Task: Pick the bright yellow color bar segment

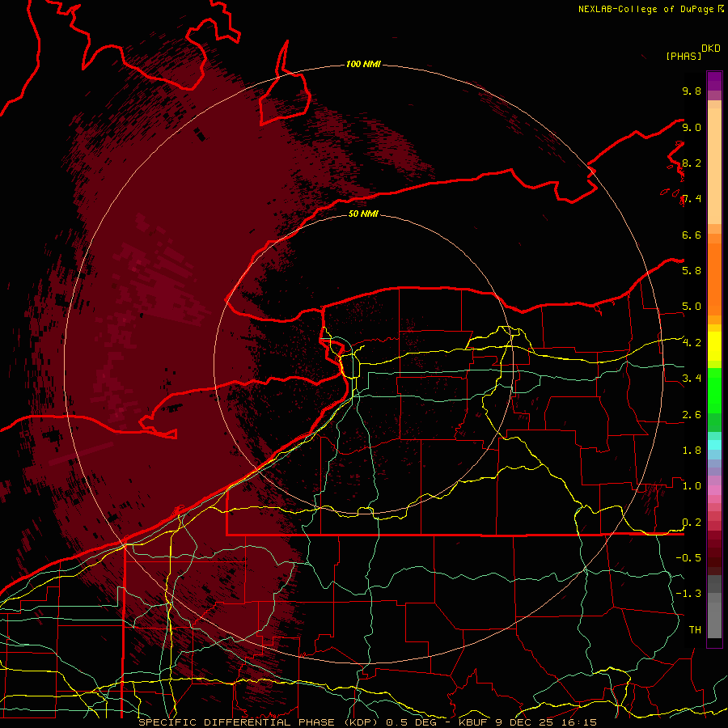Action: point(714,346)
